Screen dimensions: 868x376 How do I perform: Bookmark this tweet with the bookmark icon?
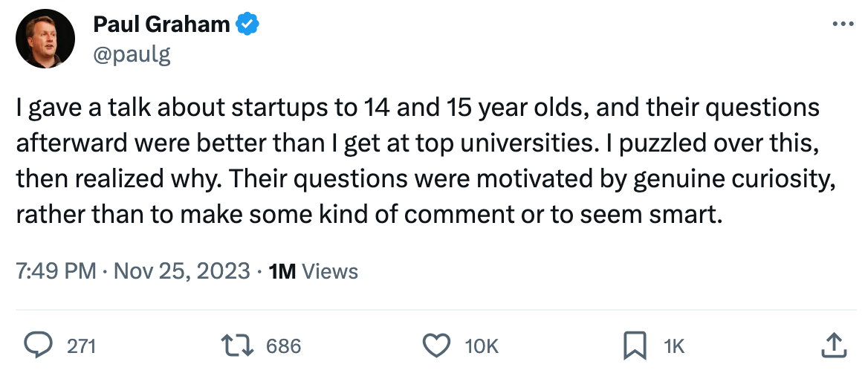pyautogui.click(x=634, y=346)
